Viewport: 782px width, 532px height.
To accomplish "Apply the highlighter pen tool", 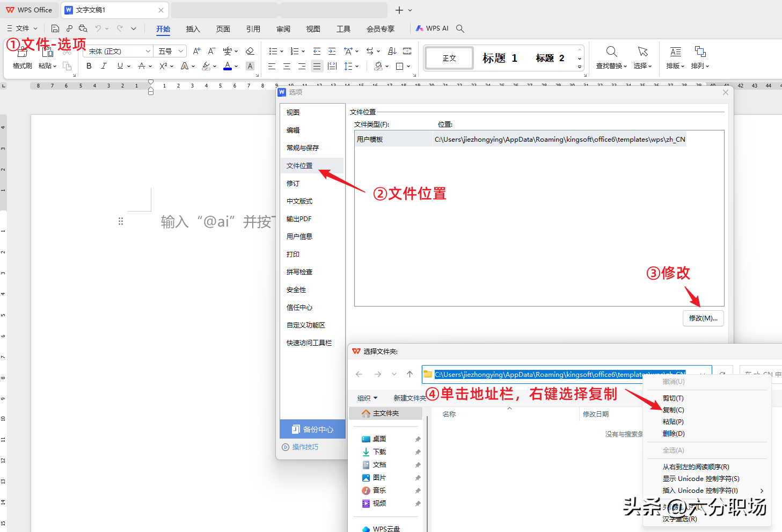I will (206, 66).
